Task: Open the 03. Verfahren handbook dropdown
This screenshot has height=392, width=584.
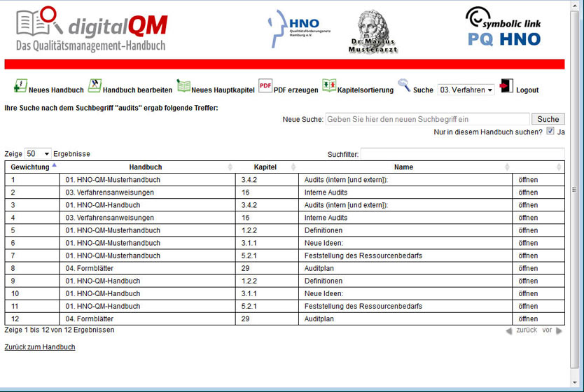Action: (x=466, y=90)
